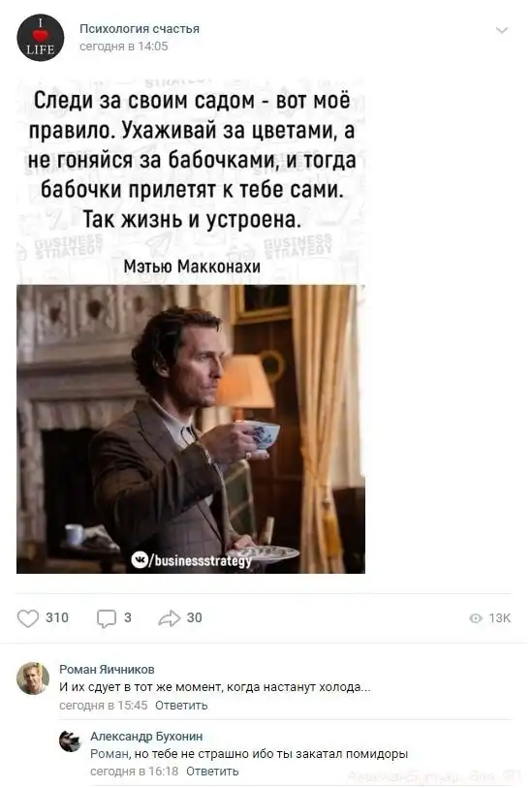Reply to Александр Бухонин's comment
The width and height of the screenshot is (532, 788).
[x=212, y=772]
